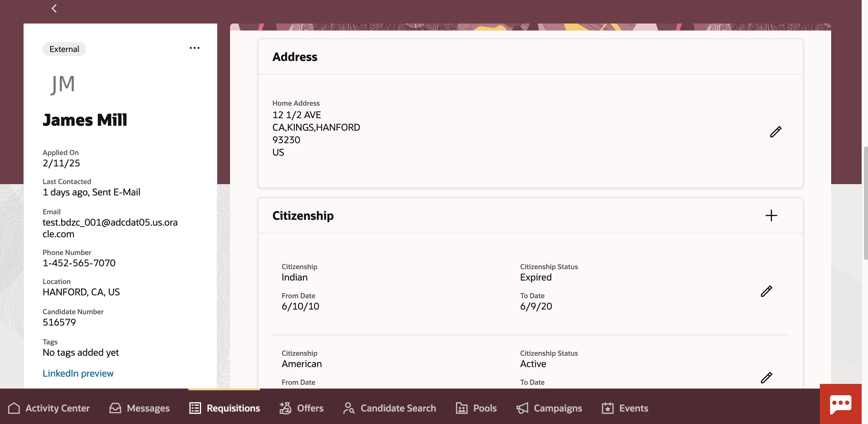Click the JM avatar initials
This screenshot has width=868, height=424.
pos(63,84)
